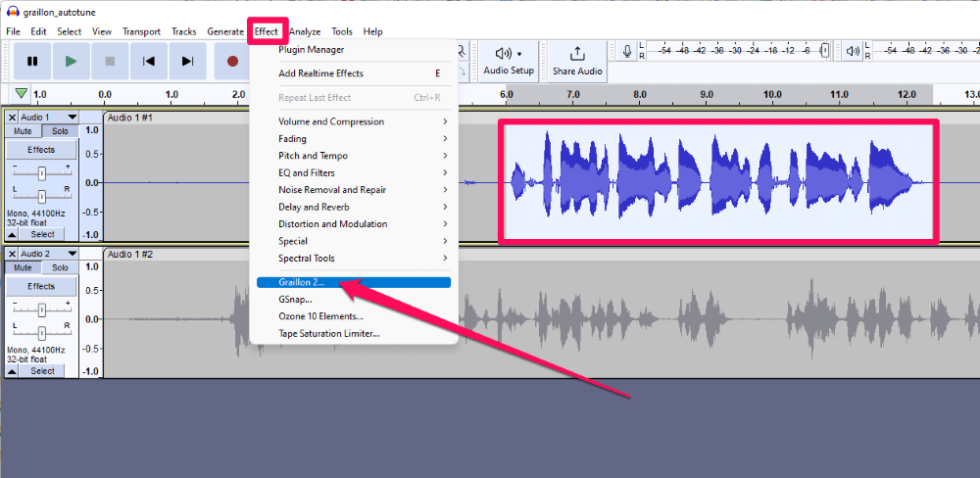Adjust the Audio 1 pan slider
980x478 pixels.
pos(42,196)
